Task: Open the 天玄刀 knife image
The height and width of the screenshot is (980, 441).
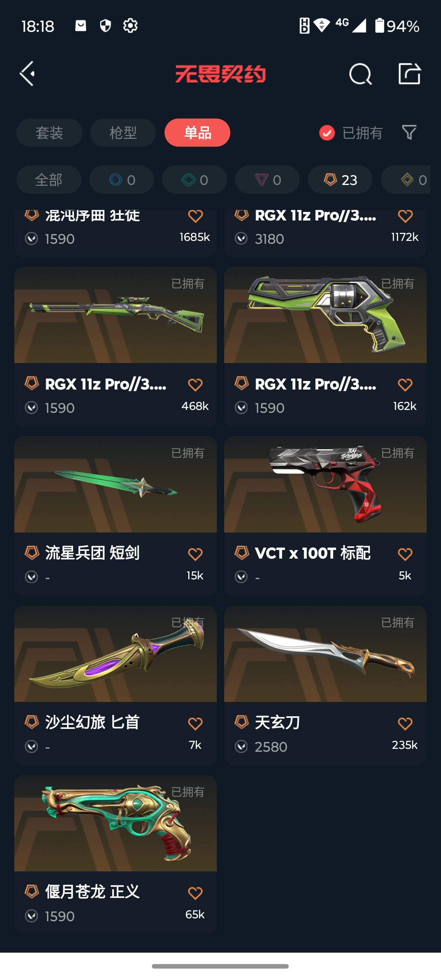Action: (x=325, y=654)
